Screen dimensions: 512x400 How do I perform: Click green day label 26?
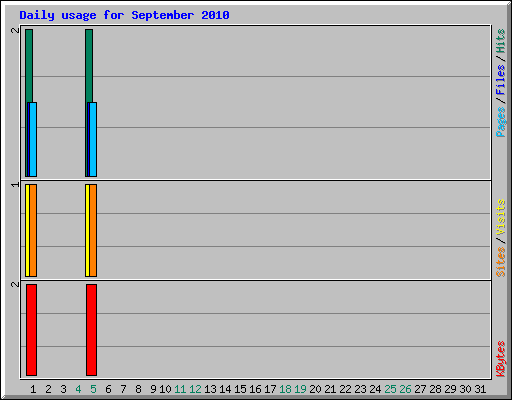[x=405, y=389]
